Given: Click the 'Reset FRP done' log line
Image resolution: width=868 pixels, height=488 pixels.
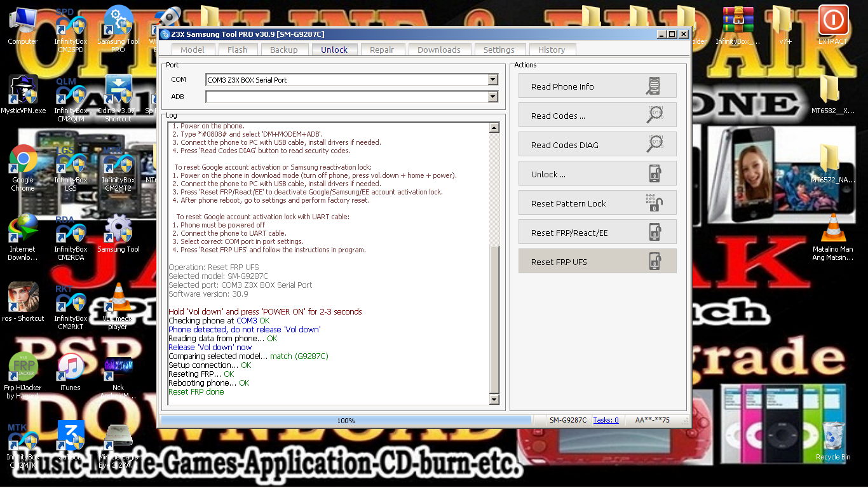Looking at the screenshot, I should point(196,392).
